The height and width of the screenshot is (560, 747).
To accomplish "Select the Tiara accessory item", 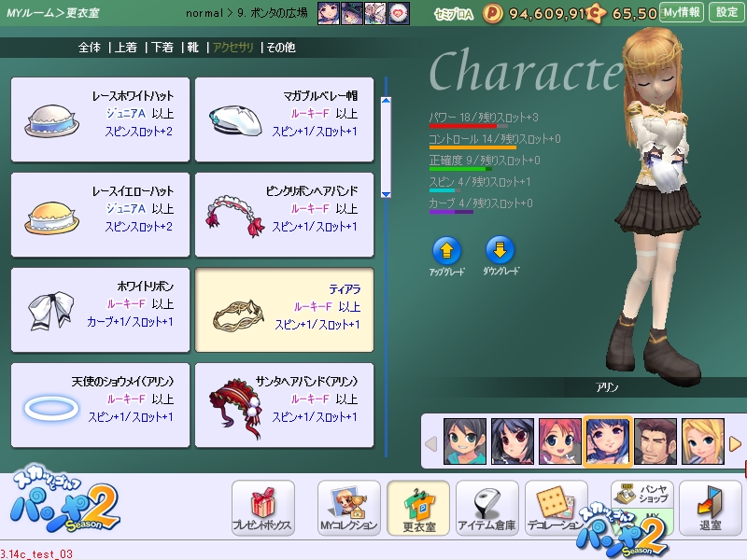I will [284, 310].
